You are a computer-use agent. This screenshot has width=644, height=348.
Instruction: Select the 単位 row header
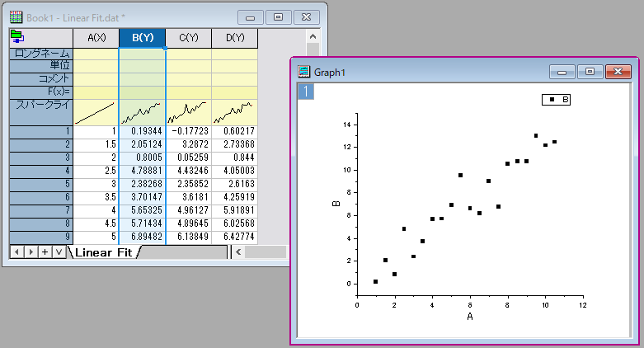point(41,66)
